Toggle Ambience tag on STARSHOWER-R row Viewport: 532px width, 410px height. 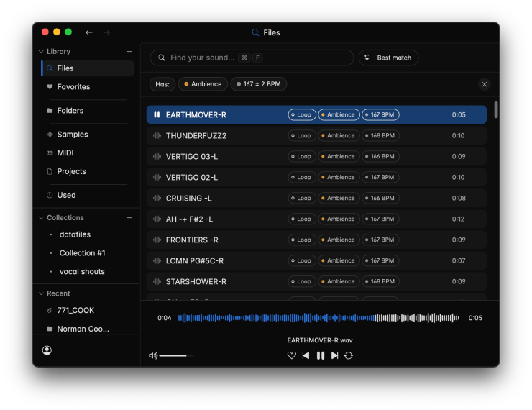[x=339, y=282]
